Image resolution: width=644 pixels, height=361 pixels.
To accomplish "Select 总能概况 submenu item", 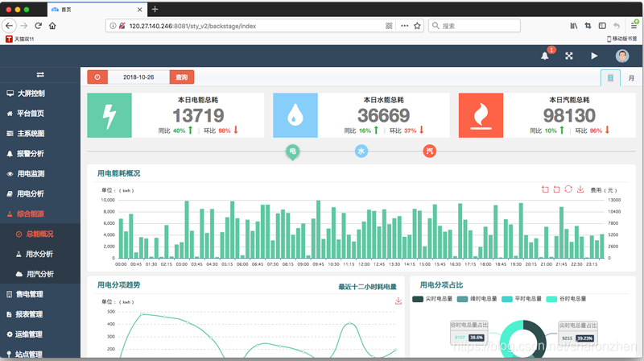I will click(x=40, y=234).
